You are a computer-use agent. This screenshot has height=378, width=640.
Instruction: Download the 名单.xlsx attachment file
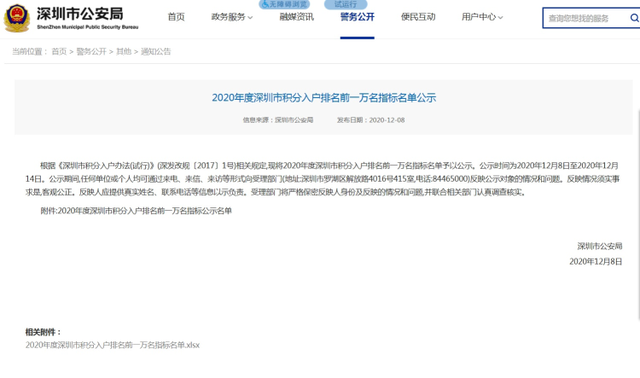tap(113, 345)
